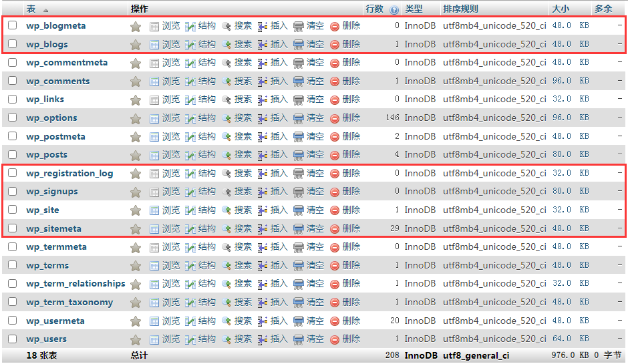Image resolution: width=628 pixels, height=364 pixels.
Task: Click 搜索 link in wp_sitemeta row
Action: 243,228
